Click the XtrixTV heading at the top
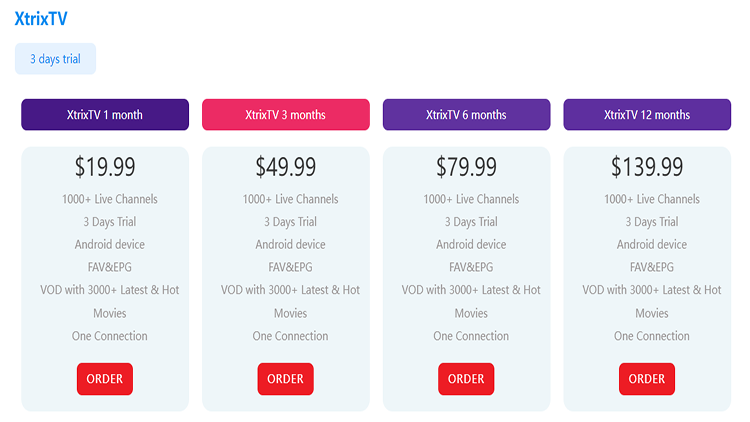This screenshot has width=750, height=422. point(41,18)
